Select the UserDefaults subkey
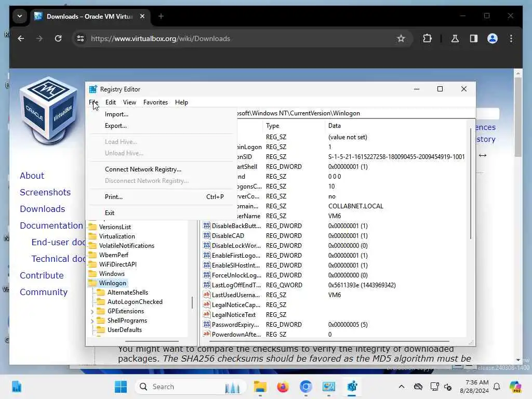The height and width of the screenshot is (399, 532). tap(125, 330)
